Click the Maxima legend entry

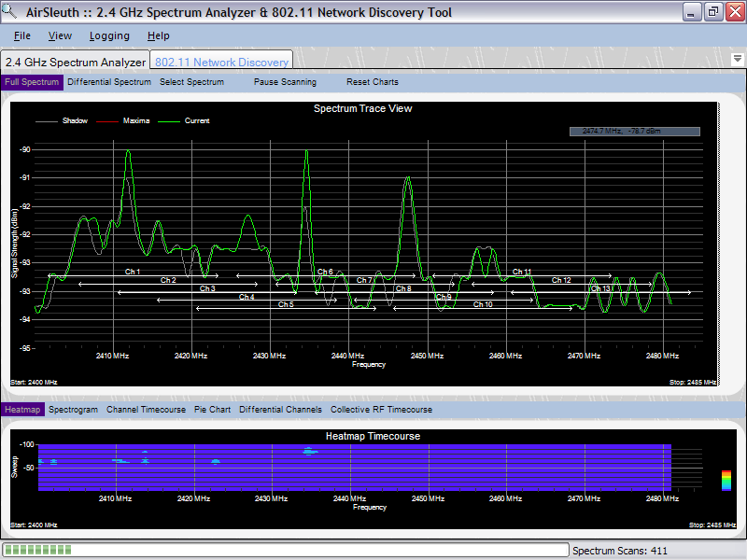tap(123, 121)
